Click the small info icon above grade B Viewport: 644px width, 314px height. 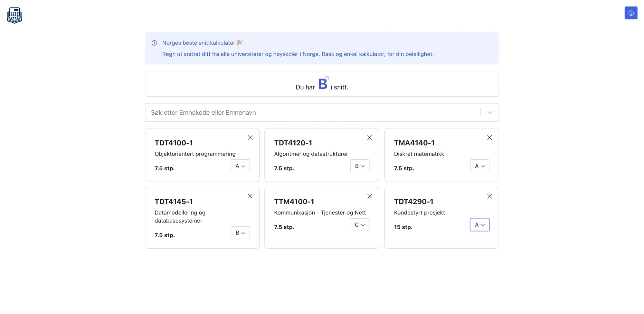(327, 78)
